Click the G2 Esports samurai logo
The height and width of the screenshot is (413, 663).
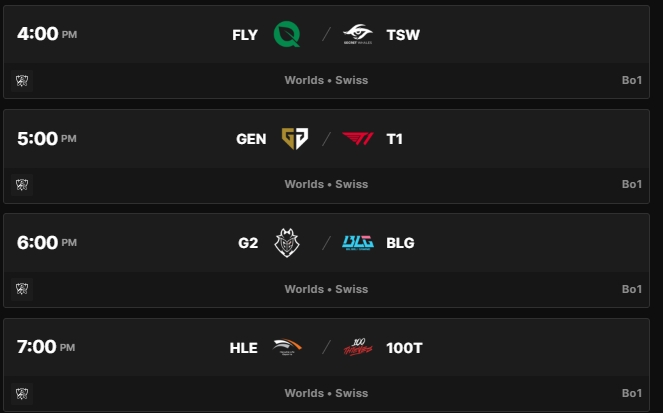287,243
